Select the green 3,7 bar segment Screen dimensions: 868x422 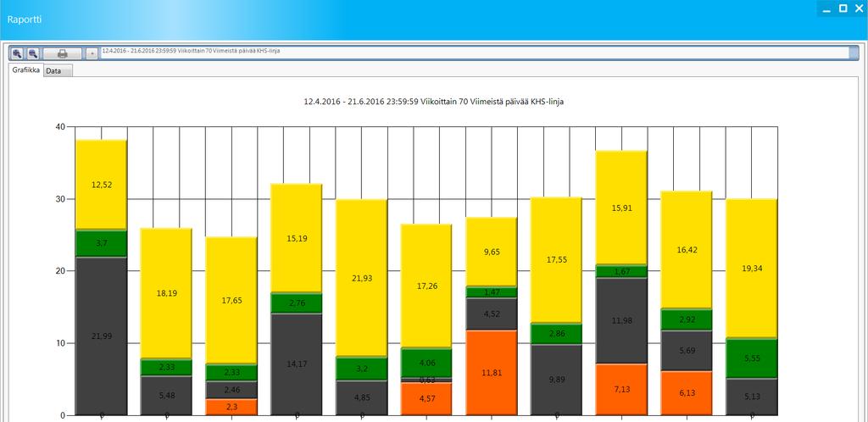102,243
